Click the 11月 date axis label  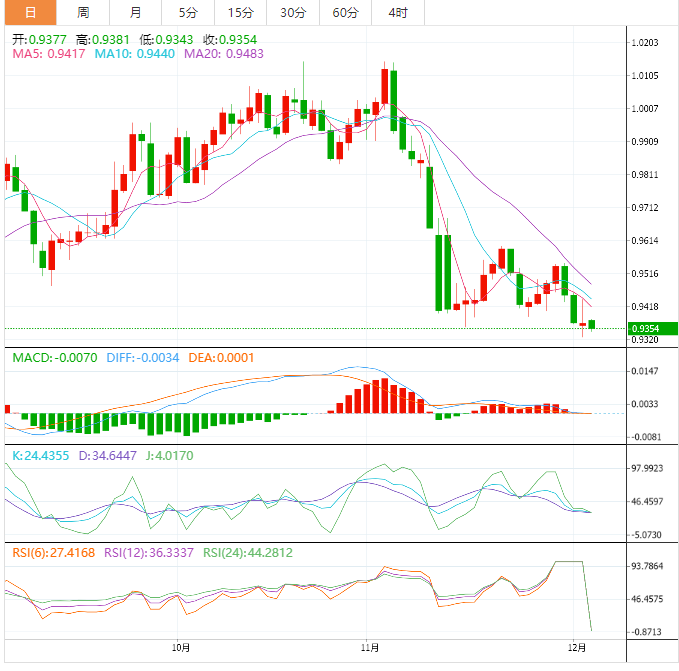click(x=370, y=648)
